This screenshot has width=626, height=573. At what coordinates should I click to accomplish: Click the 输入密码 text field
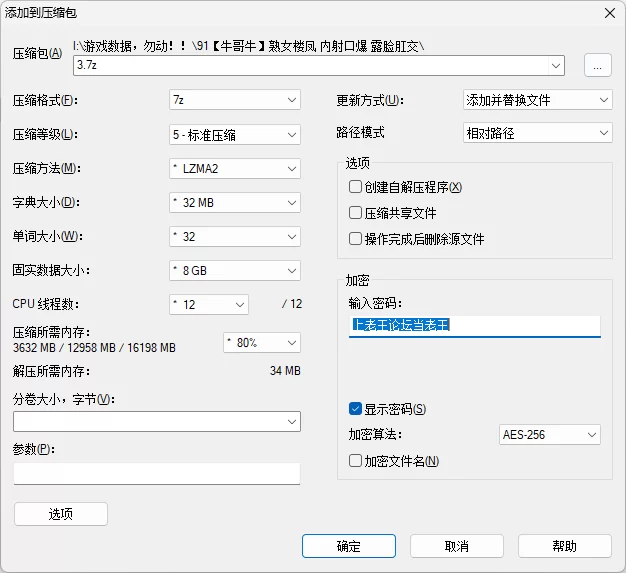tap(474, 326)
